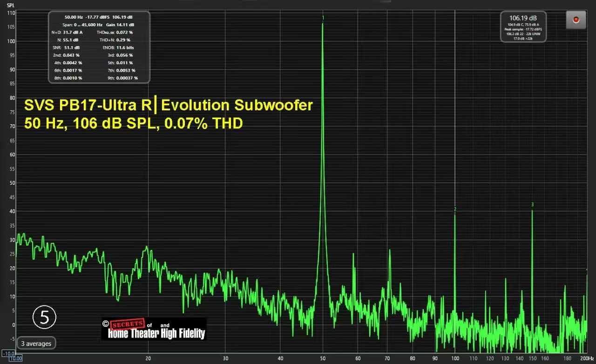Click the SPL axis label
This screenshot has height=364, width=596.
pos(11,5)
